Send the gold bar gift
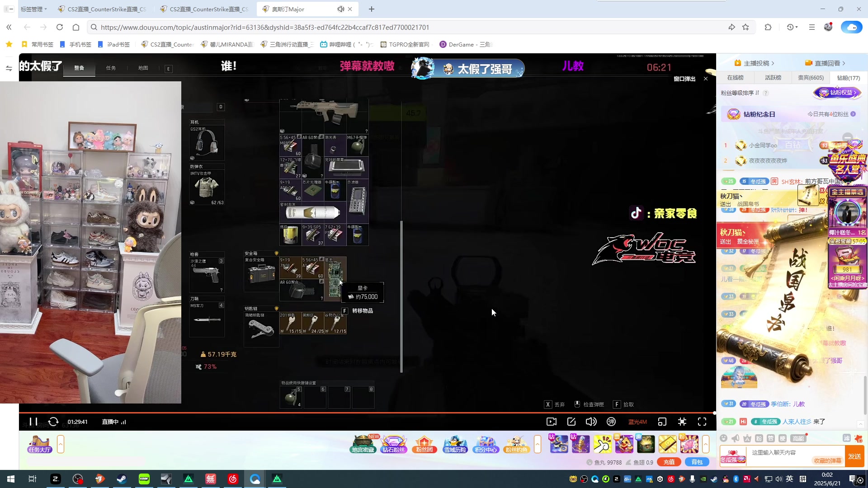This screenshot has width=868, height=488. click(x=667, y=445)
